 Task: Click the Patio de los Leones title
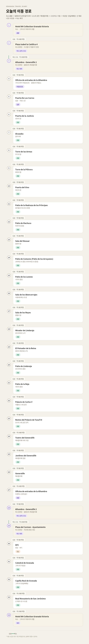coord(24,277)
